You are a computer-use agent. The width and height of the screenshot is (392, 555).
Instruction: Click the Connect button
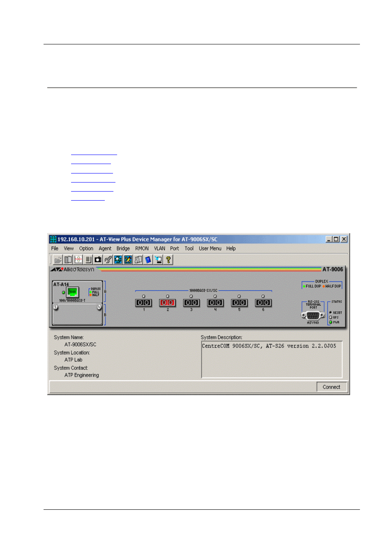332,387
